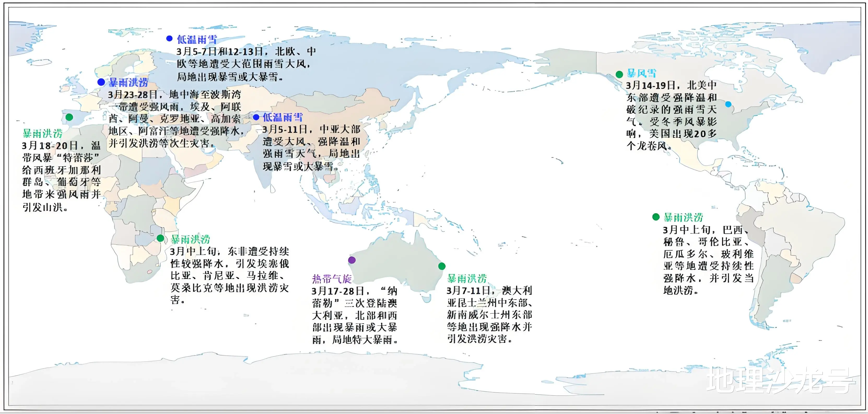The width and height of the screenshot is (868, 414).
Task: Click the purple 热带气旋 heading
Action: [332, 279]
